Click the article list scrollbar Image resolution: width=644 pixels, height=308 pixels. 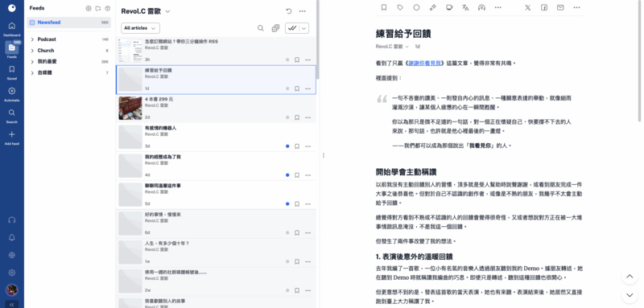[x=318, y=40]
